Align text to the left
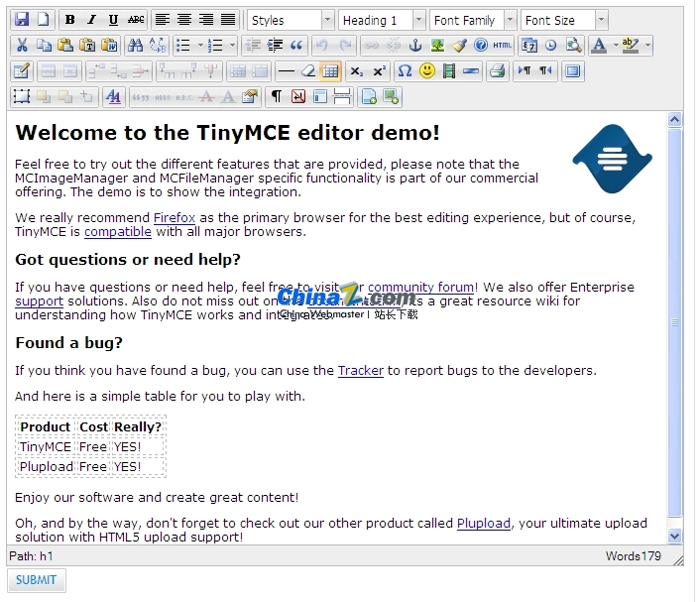 pyautogui.click(x=162, y=20)
